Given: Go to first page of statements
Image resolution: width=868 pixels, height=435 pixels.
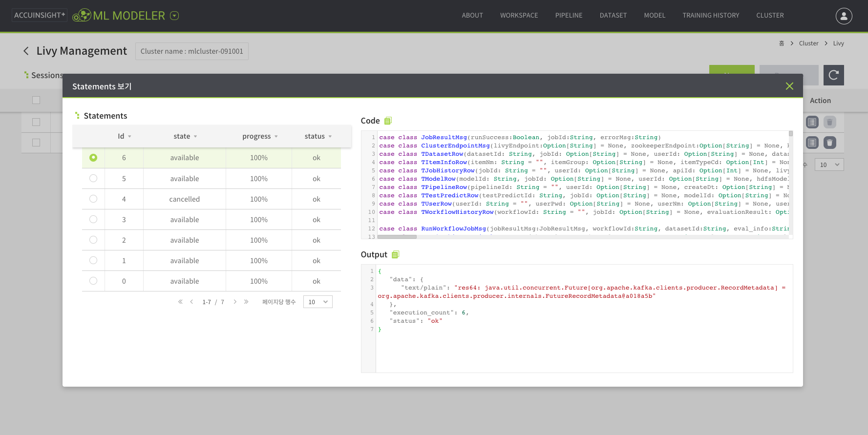Looking at the screenshot, I should pyautogui.click(x=180, y=302).
